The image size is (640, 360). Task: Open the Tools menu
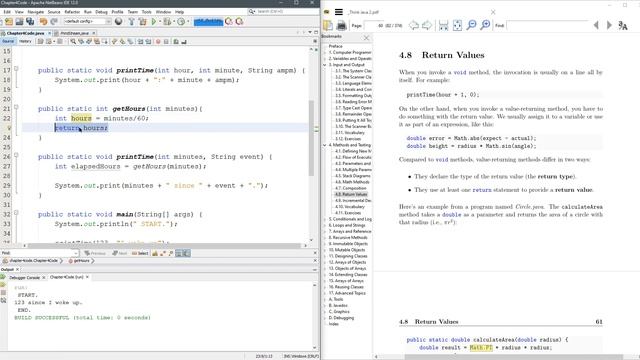(x=147, y=12)
